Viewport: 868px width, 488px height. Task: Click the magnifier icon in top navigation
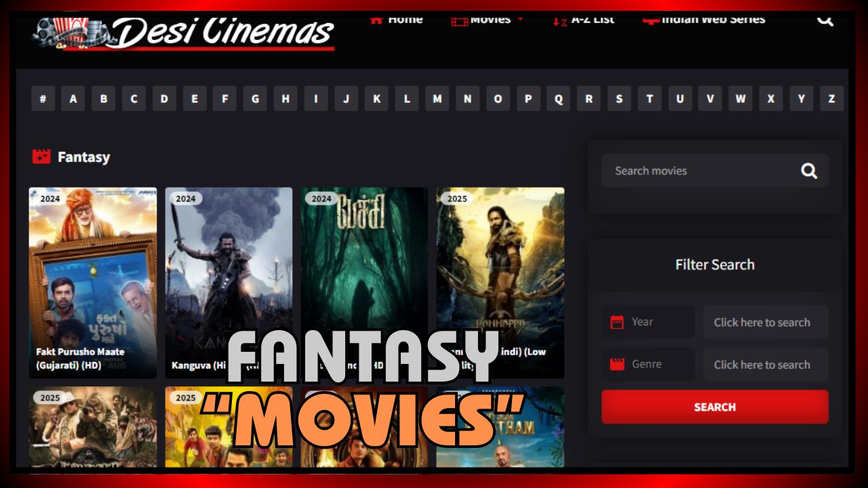[x=825, y=20]
